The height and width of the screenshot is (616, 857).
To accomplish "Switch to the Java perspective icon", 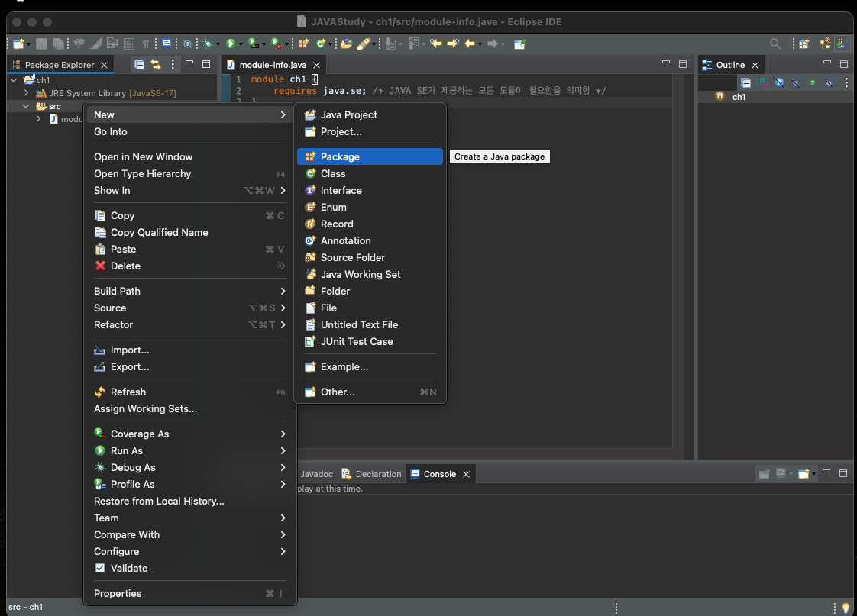I will 842,44.
